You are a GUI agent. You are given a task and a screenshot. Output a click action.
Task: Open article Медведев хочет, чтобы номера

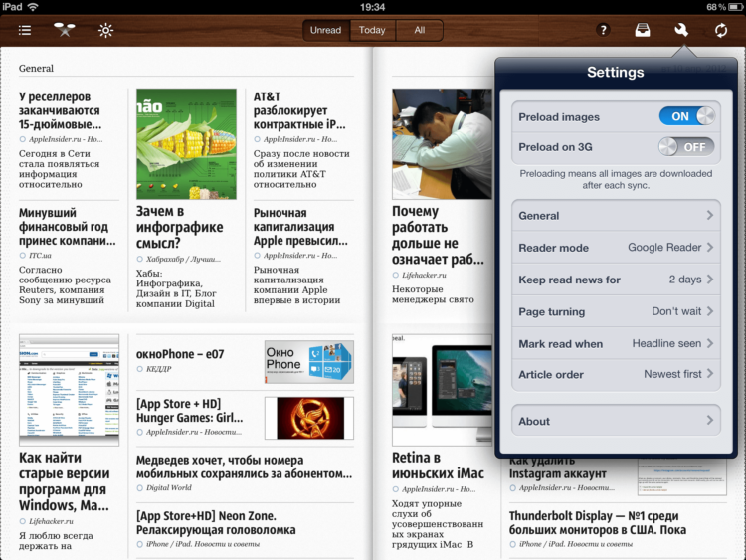[x=244, y=467]
